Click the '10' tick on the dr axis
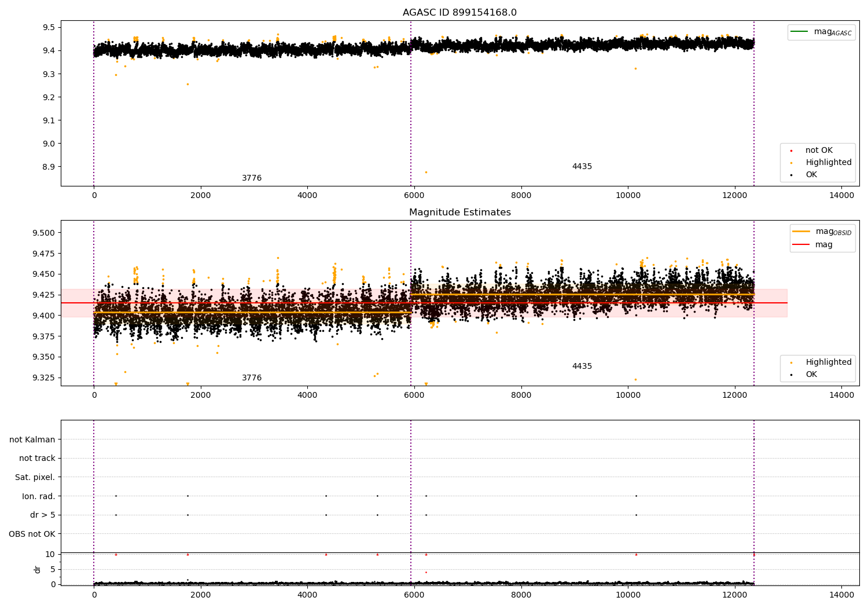The width and height of the screenshot is (868, 608). pyautogui.click(x=50, y=554)
